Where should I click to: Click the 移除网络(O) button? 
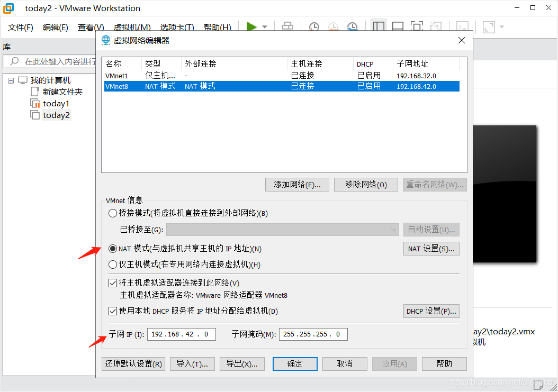tap(366, 185)
